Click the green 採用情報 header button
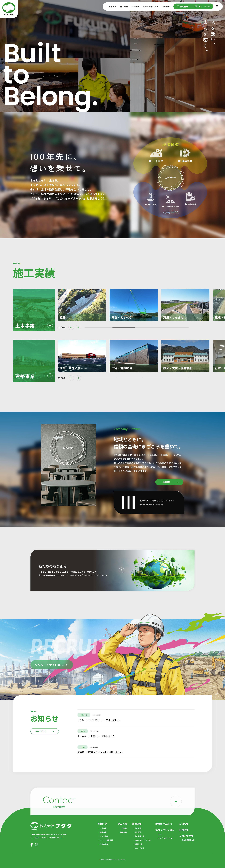The image size is (225, 868). coord(182,6)
